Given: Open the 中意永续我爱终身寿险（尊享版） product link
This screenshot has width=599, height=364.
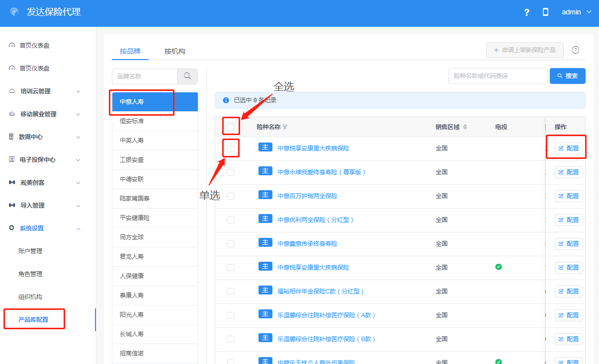Looking at the screenshot, I should (322, 172).
